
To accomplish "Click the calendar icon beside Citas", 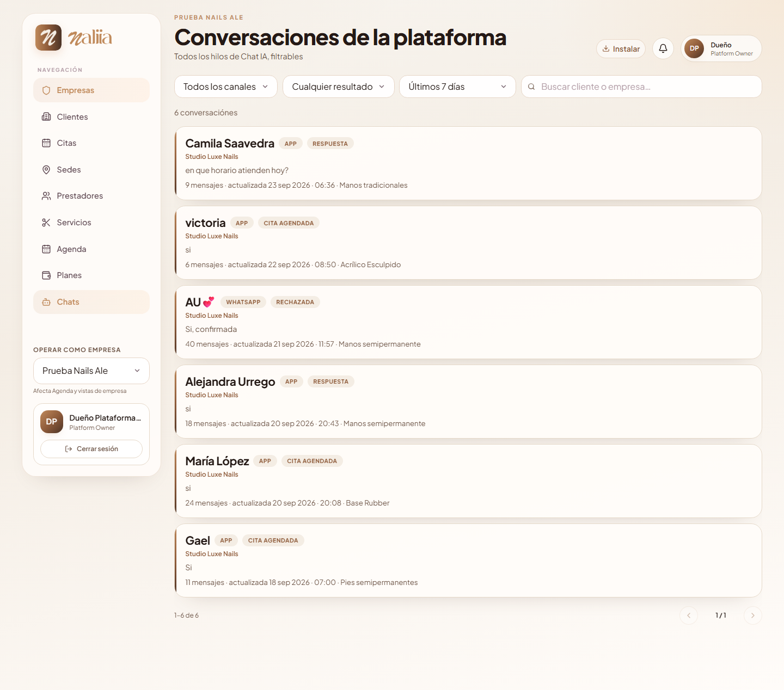I will coord(46,143).
